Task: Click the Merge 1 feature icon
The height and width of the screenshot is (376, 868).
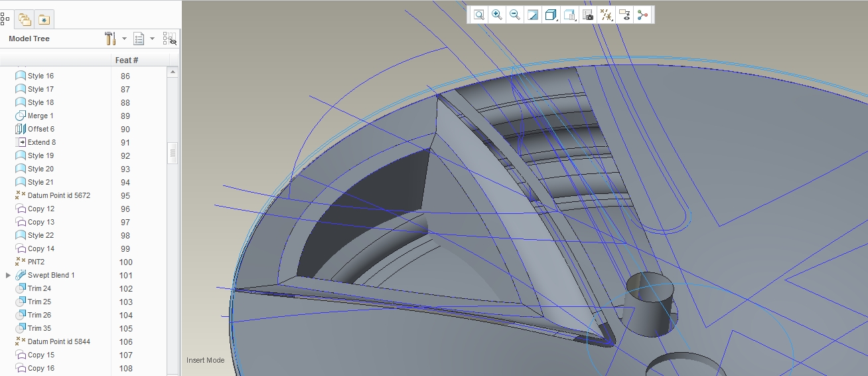Action: coord(20,116)
